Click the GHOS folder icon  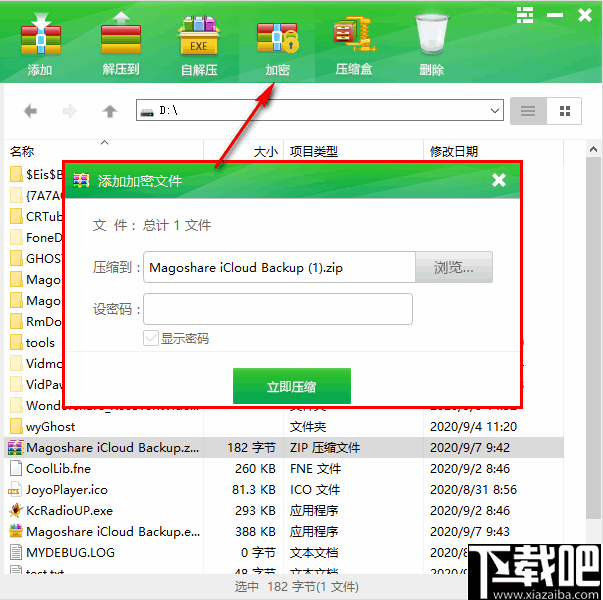(16, 258)
